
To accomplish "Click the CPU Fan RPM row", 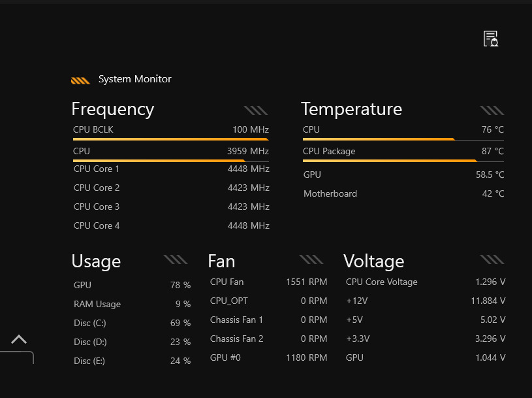I will [x=268, y=282].
